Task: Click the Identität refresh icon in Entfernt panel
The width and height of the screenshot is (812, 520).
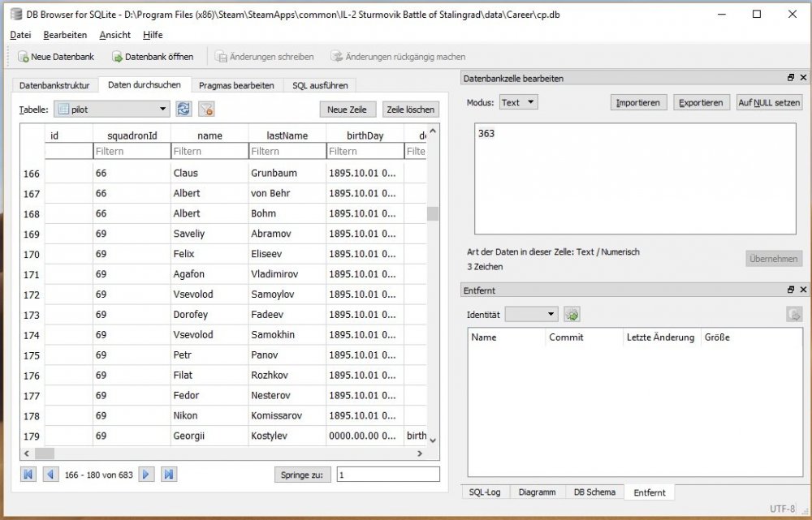Action: [572, 315]
